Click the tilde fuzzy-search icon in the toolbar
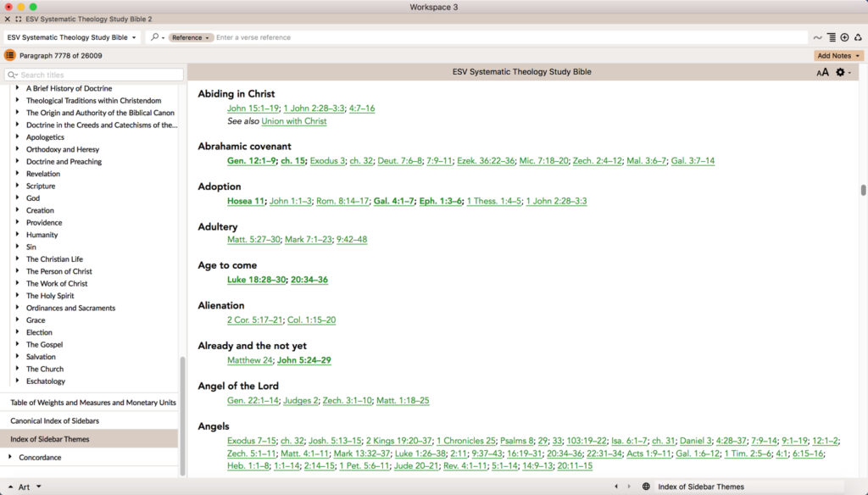Image resolution: width=868 pixels, height=495 pixels. tap(818, 37)
